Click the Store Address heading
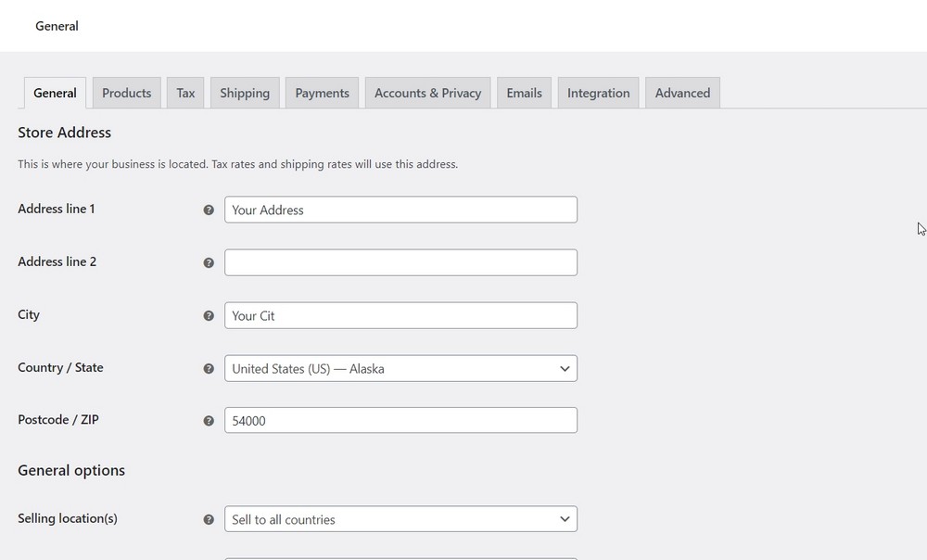This screenshot has width=927, height=560. (x=65, y=133)
